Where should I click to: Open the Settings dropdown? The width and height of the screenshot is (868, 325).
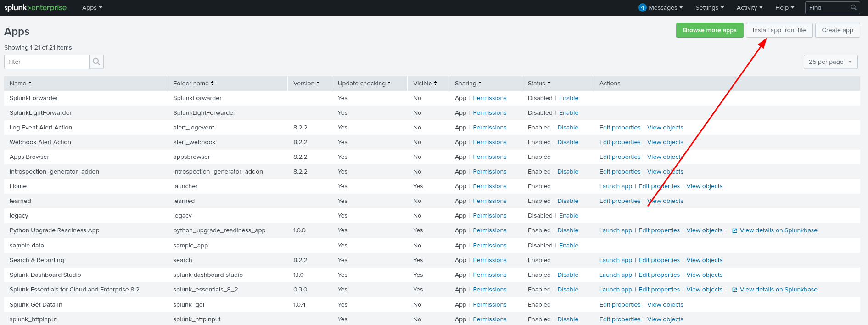point(710,7)
